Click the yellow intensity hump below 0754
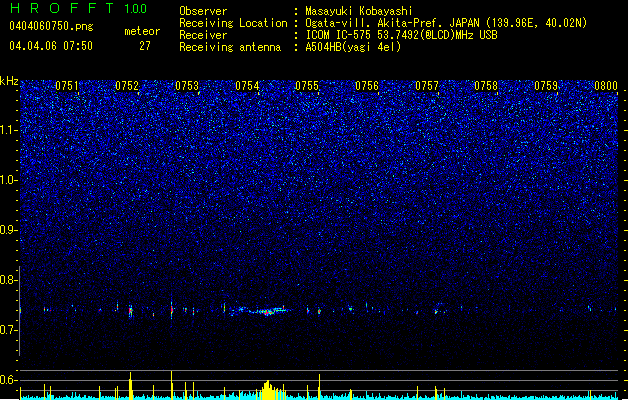Viewport: 629px width, 400px height. (x=268, y=390)
